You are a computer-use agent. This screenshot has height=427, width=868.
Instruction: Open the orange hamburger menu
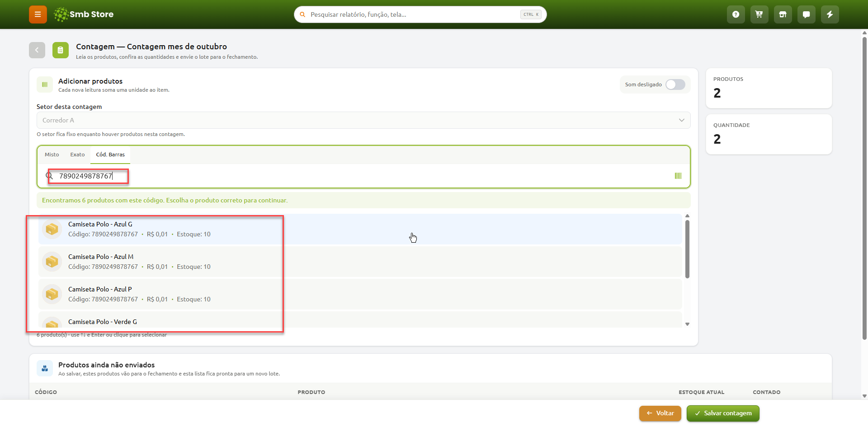pyautogui.click(x=38, y=14)
